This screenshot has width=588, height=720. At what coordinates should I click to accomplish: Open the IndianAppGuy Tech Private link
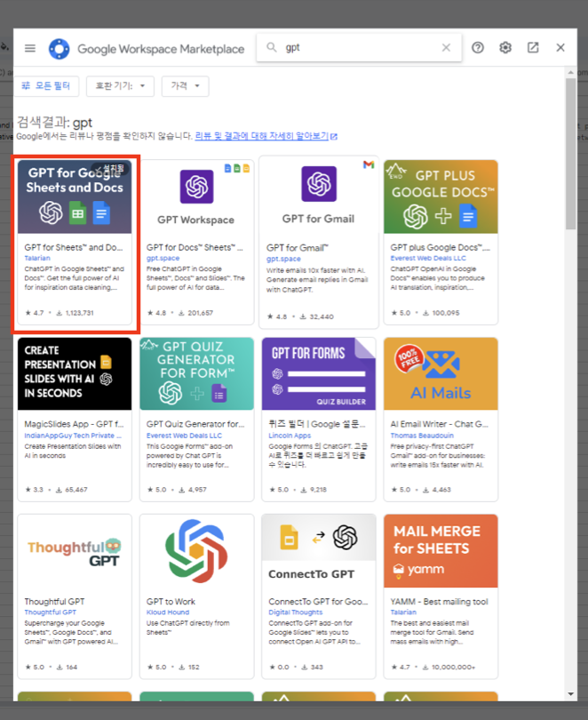[x=73, y=436]
